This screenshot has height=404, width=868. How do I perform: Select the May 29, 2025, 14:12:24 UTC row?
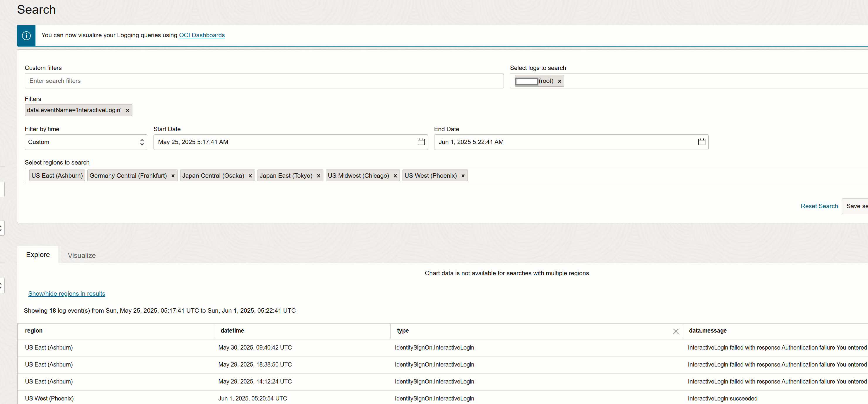pyautogui.click(x=443, y=382)
